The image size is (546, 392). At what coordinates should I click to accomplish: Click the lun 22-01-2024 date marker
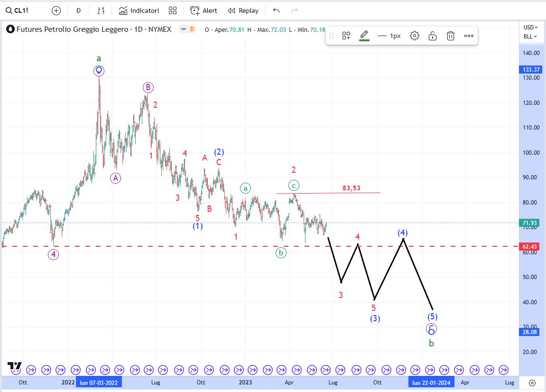point(431,383)
